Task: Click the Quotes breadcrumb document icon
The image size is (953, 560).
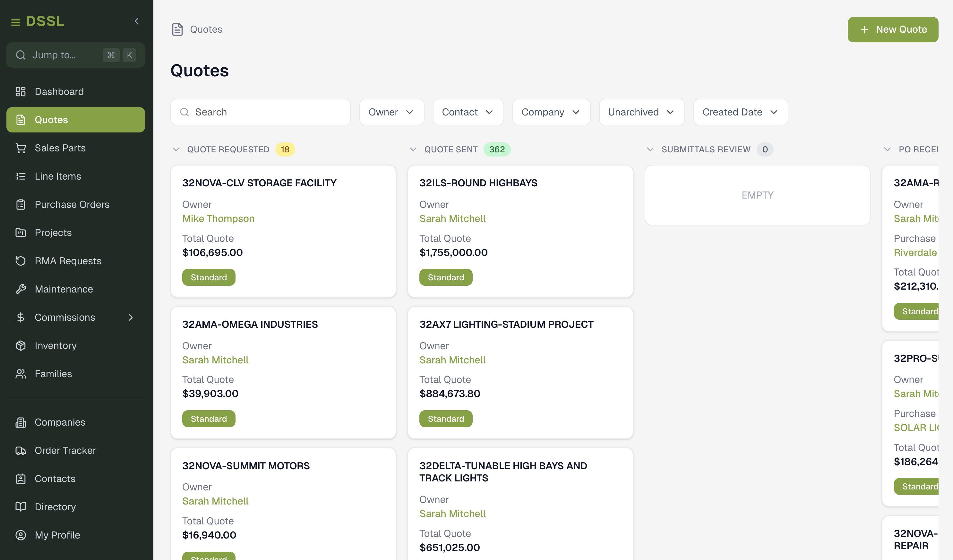Action: [177, 30]
